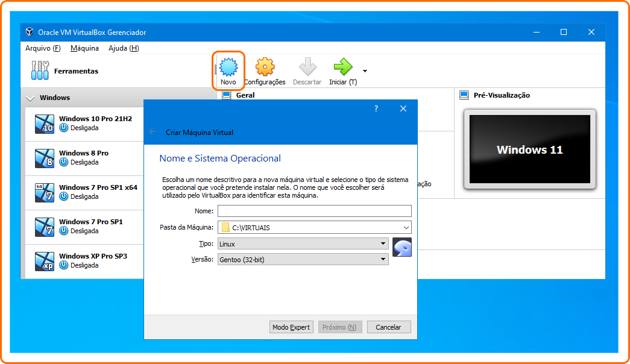
Task: Click the Modo Expert button
Action: coord(291,327)
